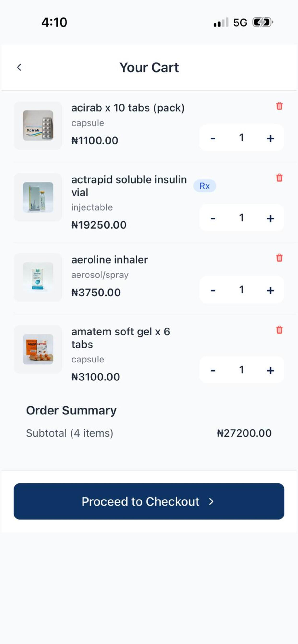The image size is (298, 644).
Task: Decrease acirab quantity with minus button
Action: coord(213,138)
